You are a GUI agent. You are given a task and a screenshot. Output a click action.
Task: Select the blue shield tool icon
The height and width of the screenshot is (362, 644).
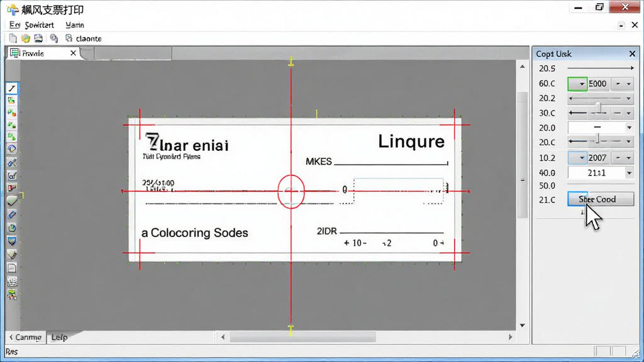[x=12, y=241]
